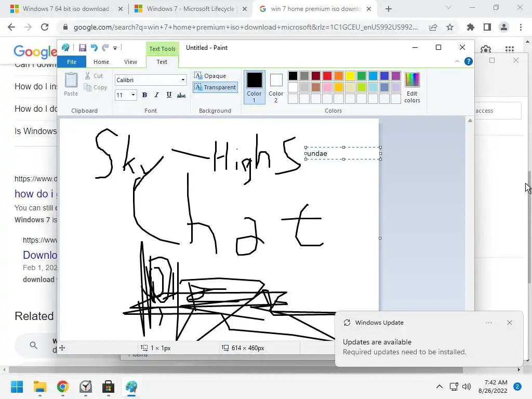The width and height of the screenshot is (532, 399).
Task: Open the Customize Quick Access Toolbar dropdown
Action: coord(115,48)
